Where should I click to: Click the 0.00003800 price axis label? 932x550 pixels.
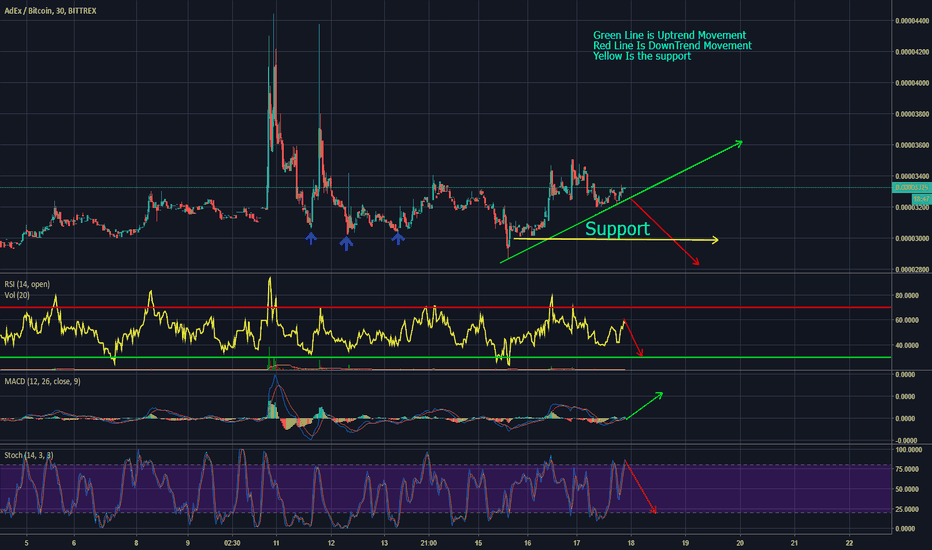coord(912,114)
